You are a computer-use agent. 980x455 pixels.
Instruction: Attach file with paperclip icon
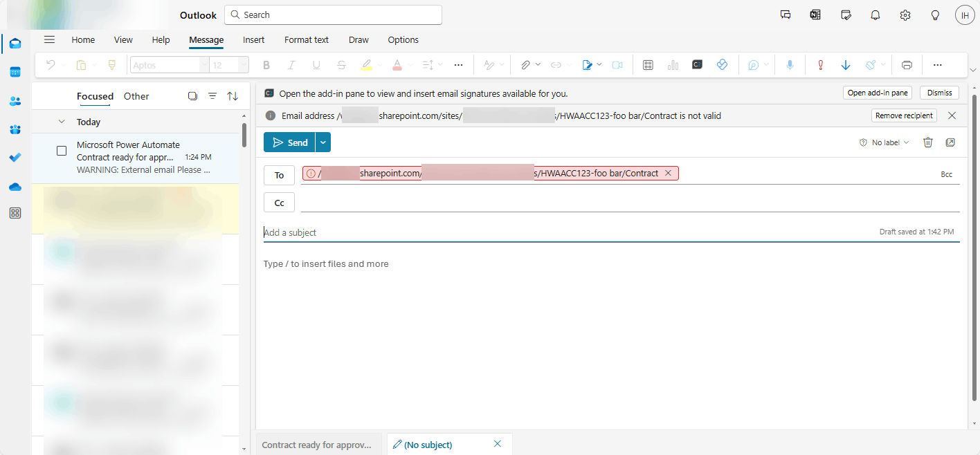point(525,65)
